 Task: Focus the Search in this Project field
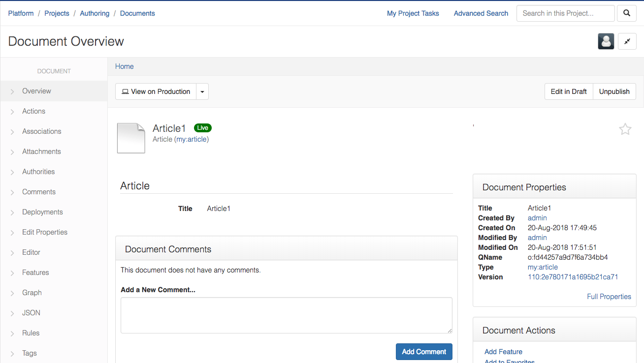coord(565,13)
